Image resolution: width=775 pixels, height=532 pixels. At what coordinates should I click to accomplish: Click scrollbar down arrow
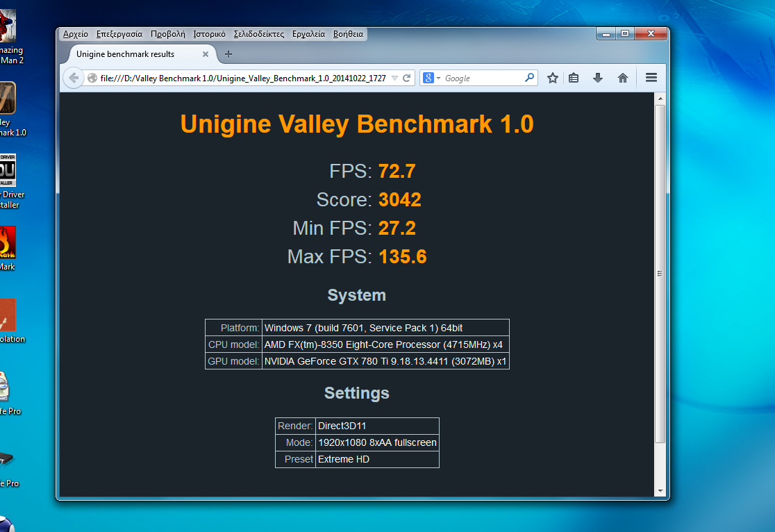click(x=660, y=491)
